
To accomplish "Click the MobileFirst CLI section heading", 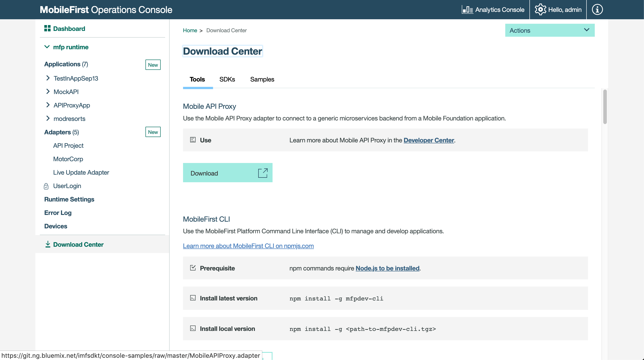I will click(x=206, y=219).
